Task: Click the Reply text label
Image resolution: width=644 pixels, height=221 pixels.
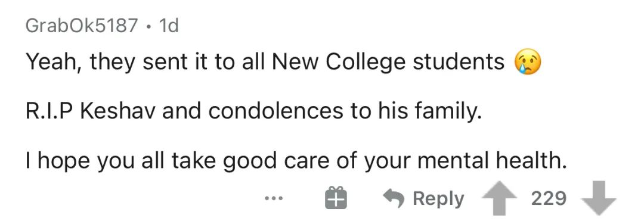Action: pyautogui.click(x=438, y=199)
